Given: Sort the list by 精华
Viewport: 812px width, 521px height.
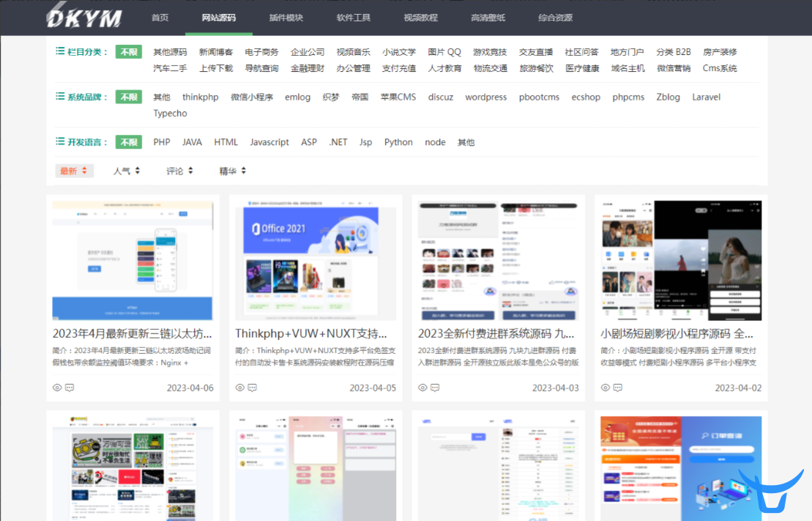Looking at the screenshot, I should coord(233,171).
